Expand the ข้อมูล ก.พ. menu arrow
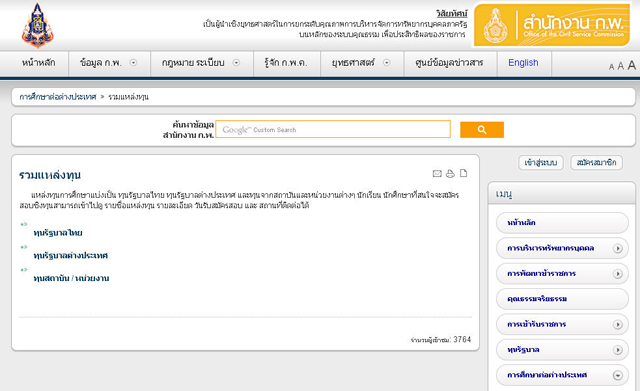 coord(133,63)
